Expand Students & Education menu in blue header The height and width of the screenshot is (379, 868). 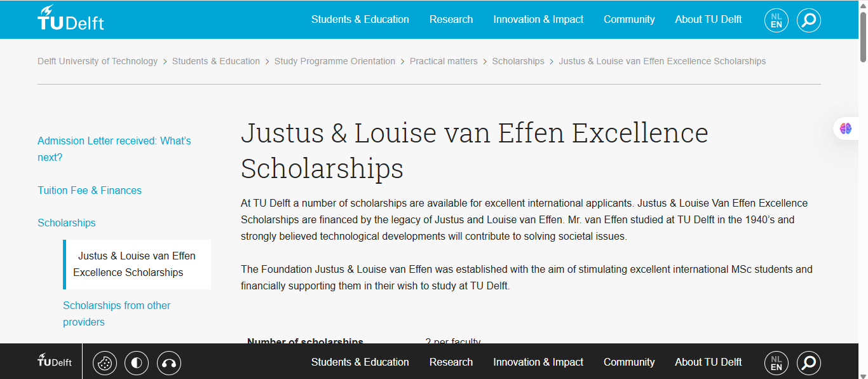click(360, 20)
